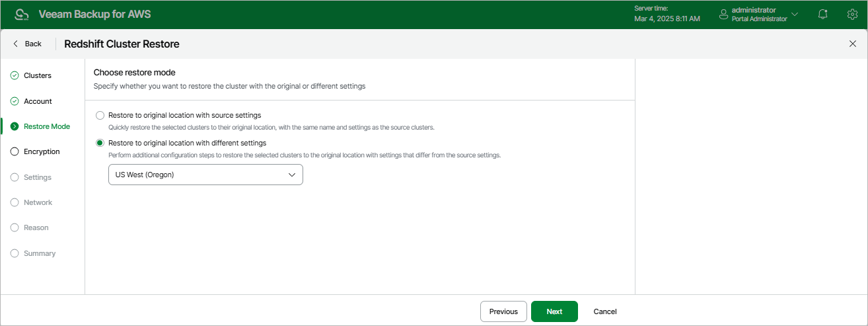Click the administrator user profile icon
868x326 pixels.
tap(723, 15)
